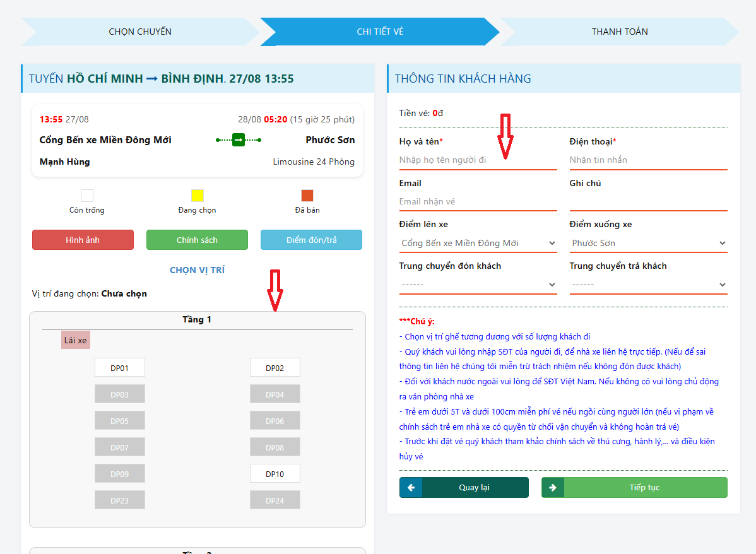Click the green route arrow icon
This screenshot has height=554, width=756.
239,139
